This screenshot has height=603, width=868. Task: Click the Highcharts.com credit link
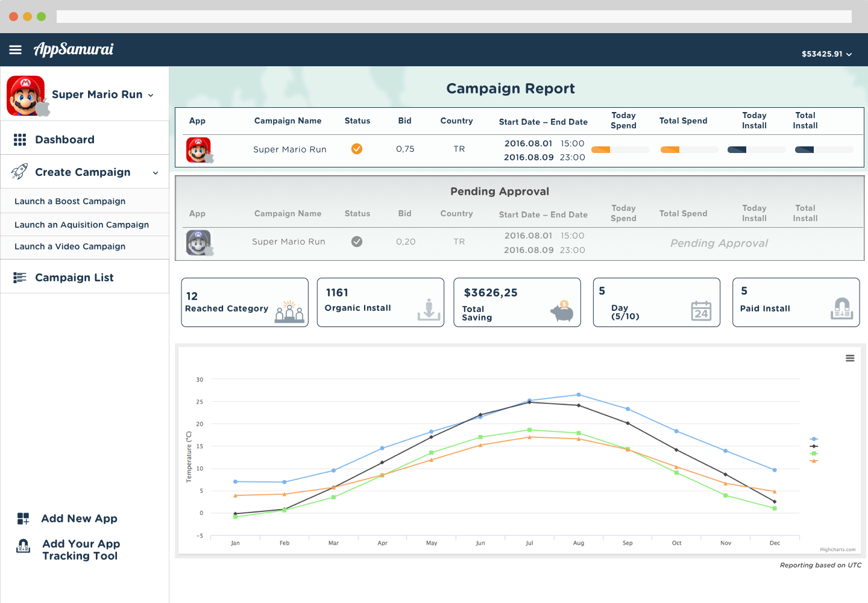pos(837,549)
